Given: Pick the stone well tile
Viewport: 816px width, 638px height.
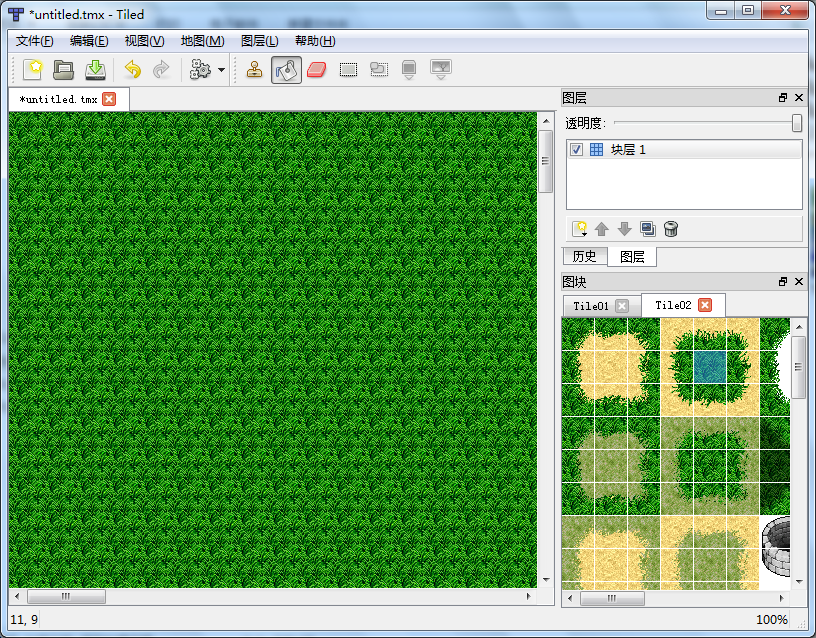Looking at the screenshot, I should click(x=775, y=546).
